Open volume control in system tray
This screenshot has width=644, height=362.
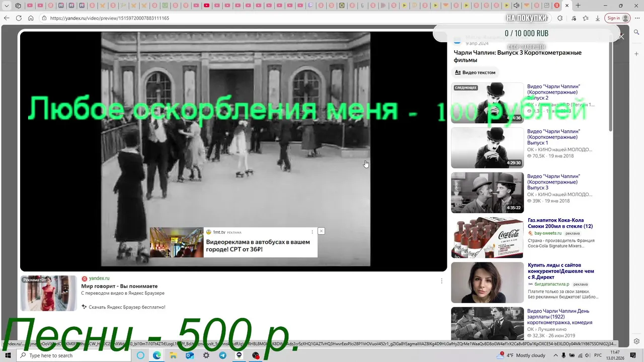(x=588, y=355)
